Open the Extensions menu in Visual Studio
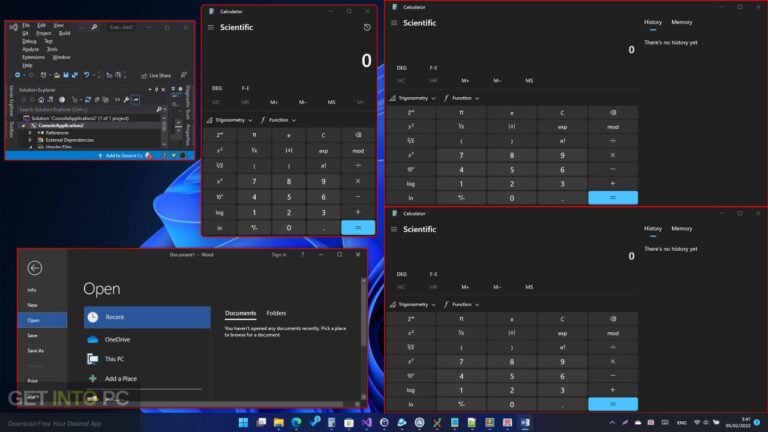The width and height of the screenshot is (768, 432). click(33, 57)
